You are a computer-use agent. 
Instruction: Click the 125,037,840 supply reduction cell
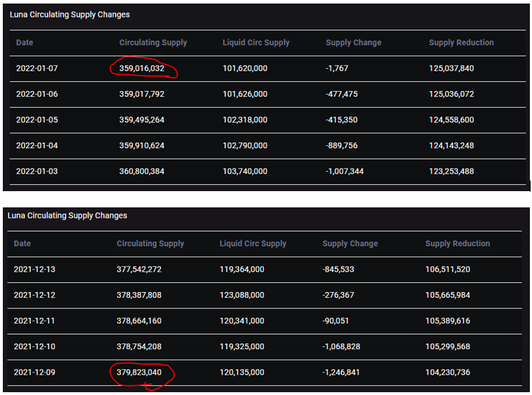452,68
